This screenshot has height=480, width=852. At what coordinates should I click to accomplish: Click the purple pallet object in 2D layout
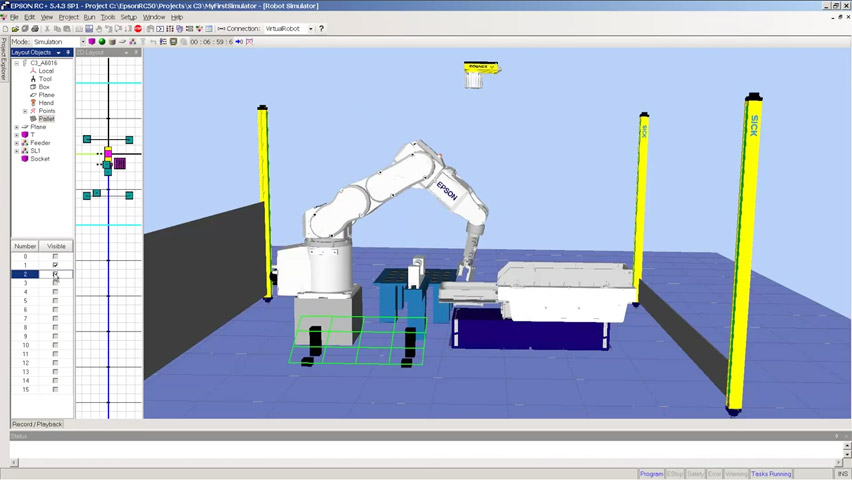120,163
